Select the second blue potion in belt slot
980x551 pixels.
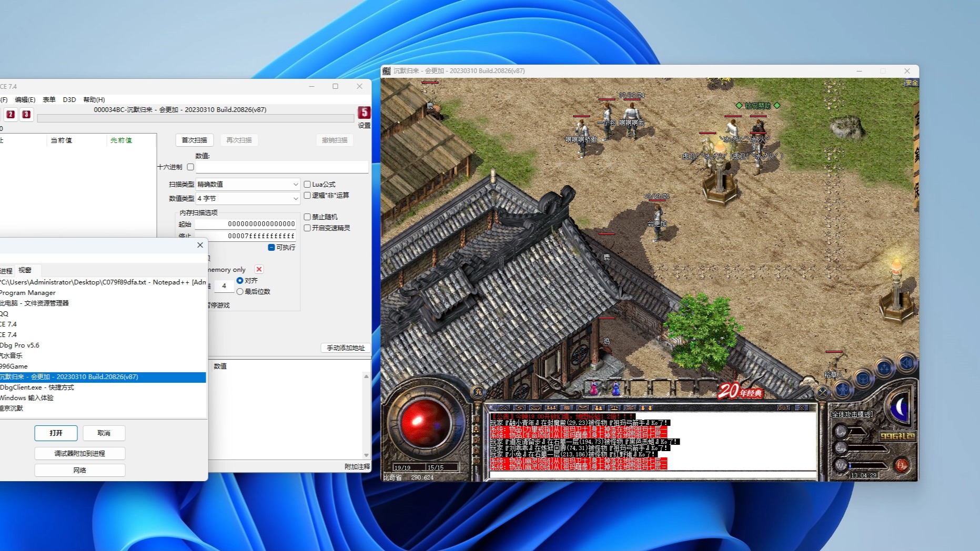615,389
